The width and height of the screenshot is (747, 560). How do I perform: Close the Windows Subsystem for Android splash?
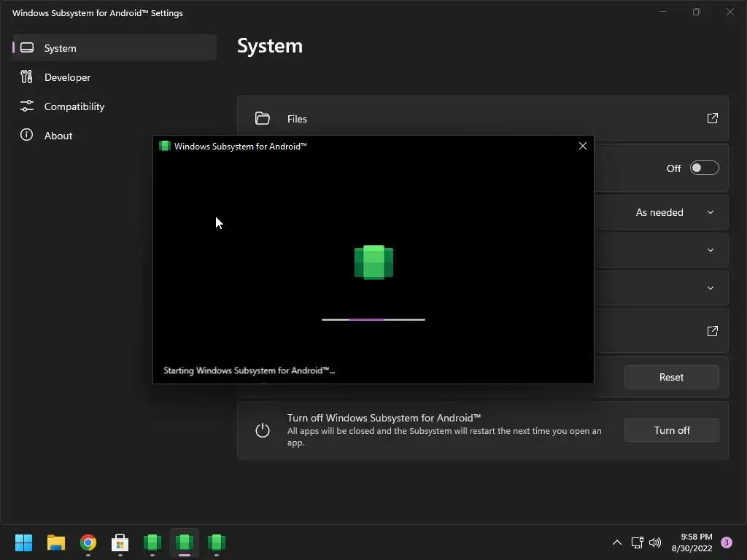(x=582, y=146)
